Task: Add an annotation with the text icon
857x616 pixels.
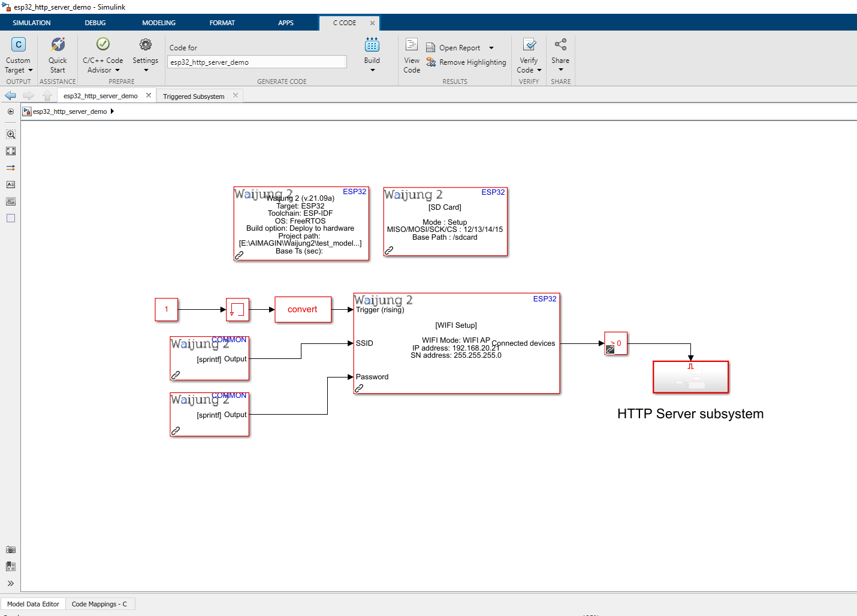Action: pos(11,185)
